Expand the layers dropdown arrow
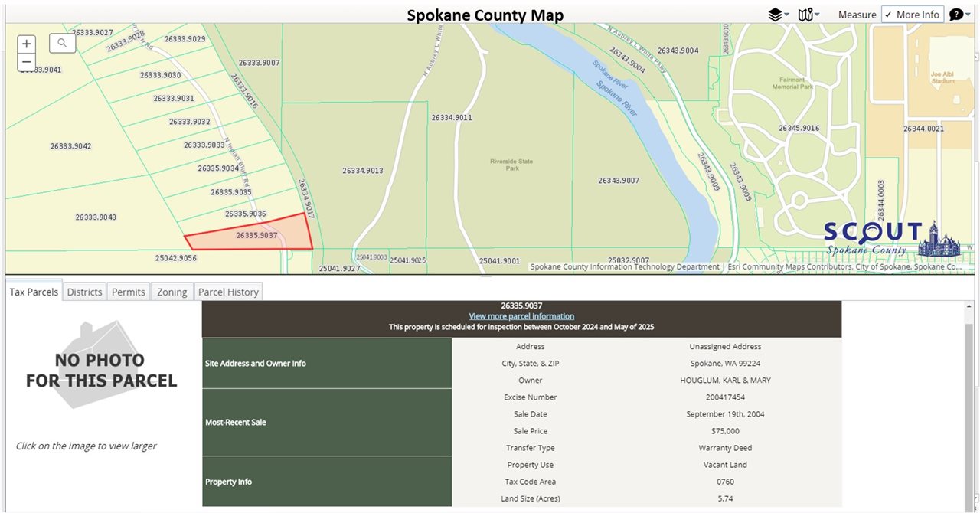 [x=786, y=15]
